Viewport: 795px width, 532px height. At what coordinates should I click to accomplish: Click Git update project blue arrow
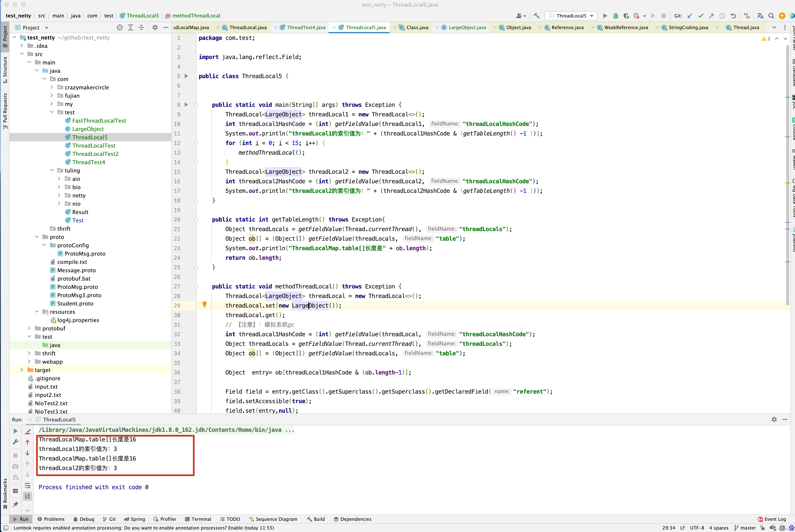689,16
